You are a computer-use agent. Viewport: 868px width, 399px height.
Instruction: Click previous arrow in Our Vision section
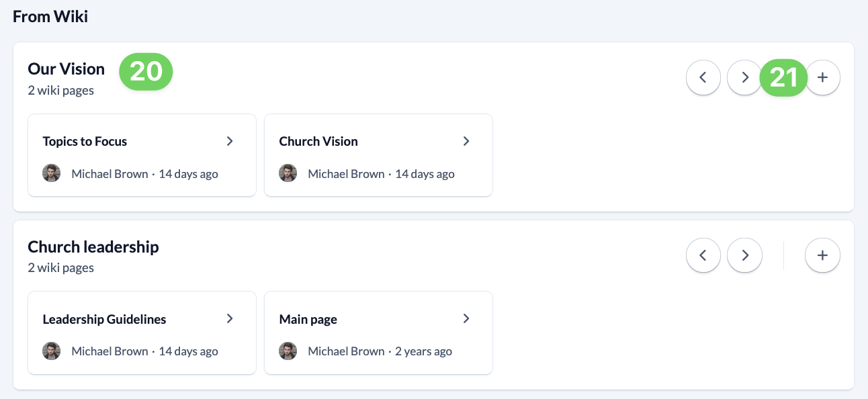[703, 77]
